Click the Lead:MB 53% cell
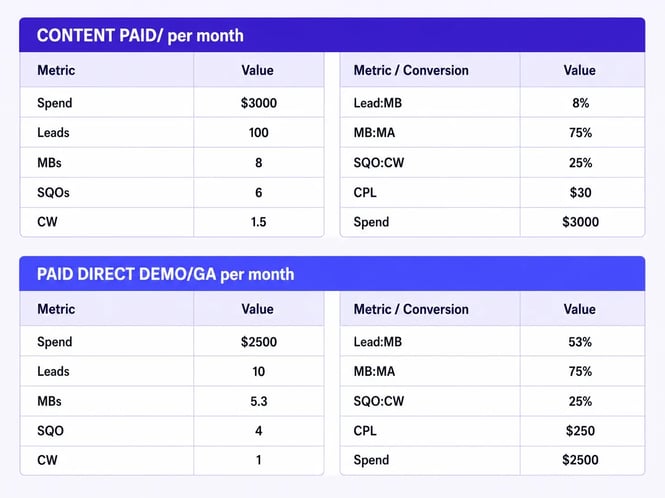This screenshot has height=498, width=665. click(x=580, y=342)
